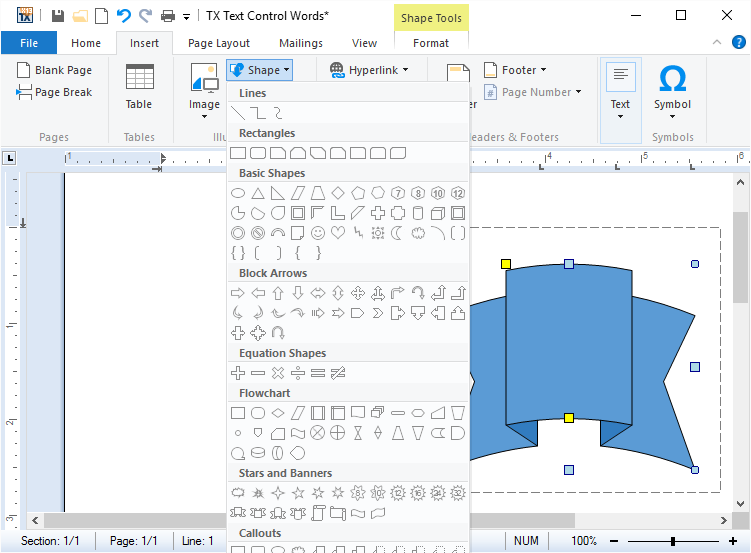Expand the Footer dropdown

[x=516, y=70]
